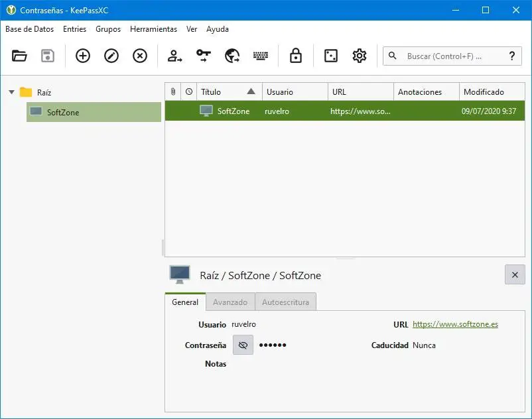The width and height of the screenshot is (532, 419).
Task: Edit selected entry with pencil icon
Action: (x=111, y=56)
